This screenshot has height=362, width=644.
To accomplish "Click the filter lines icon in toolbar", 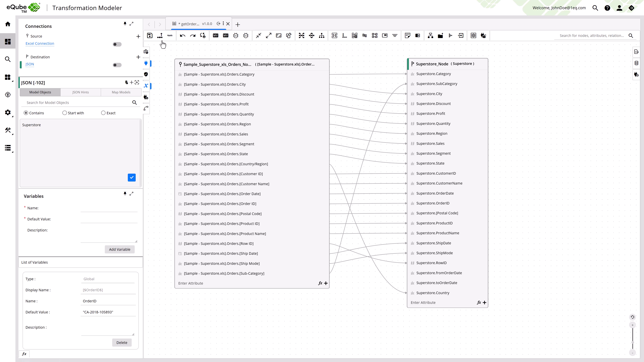I will pyautogui.click(x=395, y=36).
